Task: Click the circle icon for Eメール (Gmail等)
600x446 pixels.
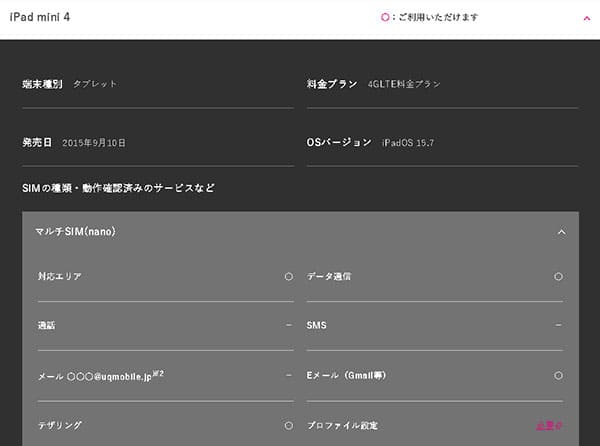Action: [x=558, y=375]
